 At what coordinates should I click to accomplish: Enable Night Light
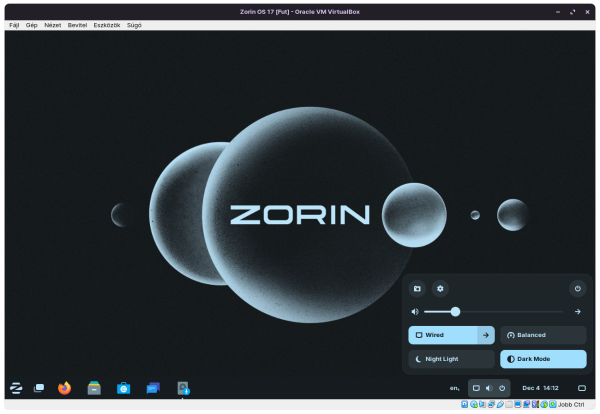point(452,359)
